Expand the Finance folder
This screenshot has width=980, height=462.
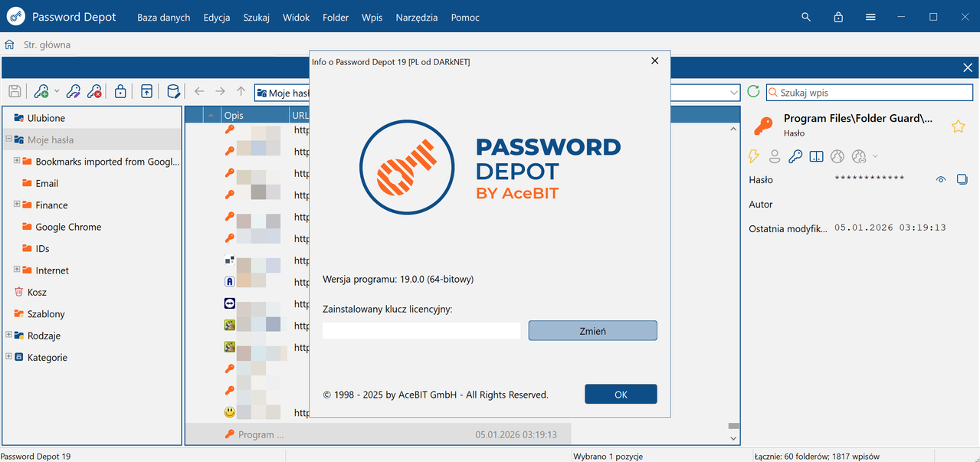pyautogui.click(x=17, y=205)
